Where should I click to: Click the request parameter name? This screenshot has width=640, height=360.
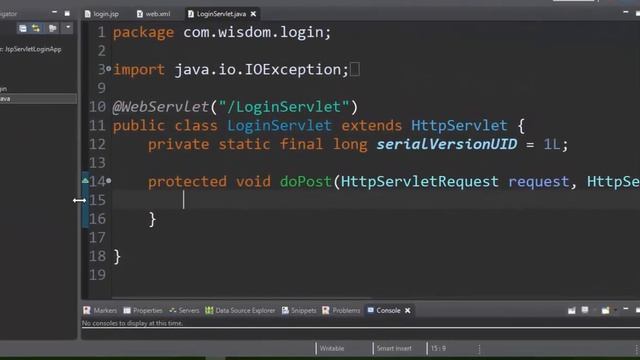tap(538, 181)
